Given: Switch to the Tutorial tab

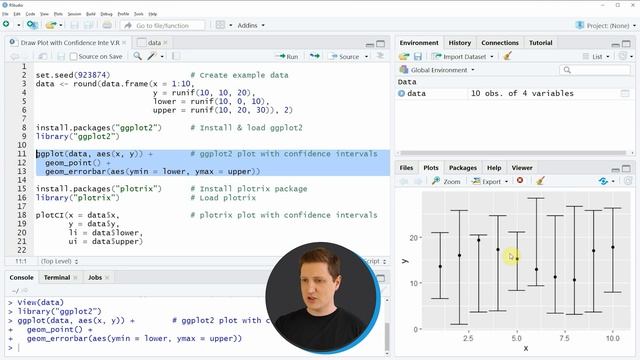Looking at the screenshot, I should (540, 42).
